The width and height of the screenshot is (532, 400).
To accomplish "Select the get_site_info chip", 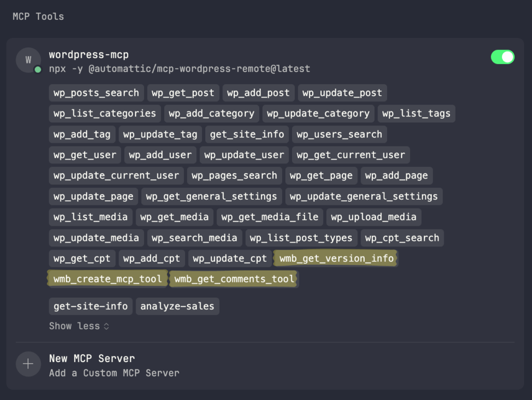I will 247,134.
